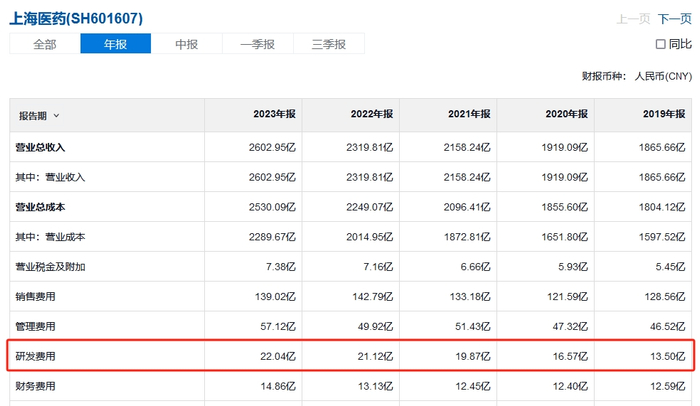Click the 营业总收入 row label
The image size is (700, 406).
tap(42, 147)
